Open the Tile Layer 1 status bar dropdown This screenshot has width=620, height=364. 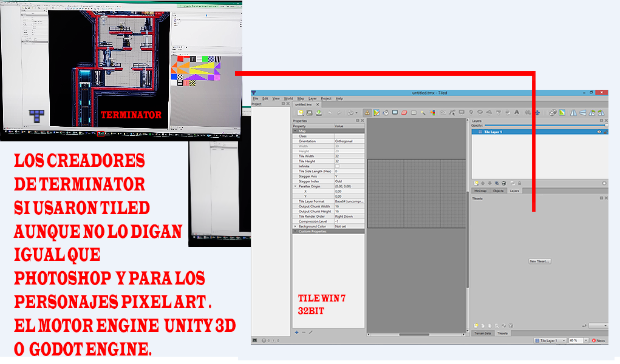click(x=550, y=340)
